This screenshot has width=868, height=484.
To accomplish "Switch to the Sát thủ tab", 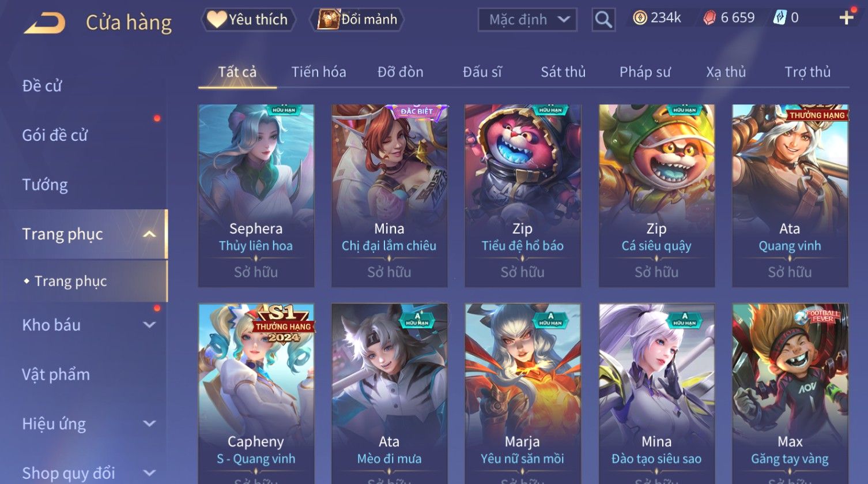I will pyautogui.click(x=563, y=72).
